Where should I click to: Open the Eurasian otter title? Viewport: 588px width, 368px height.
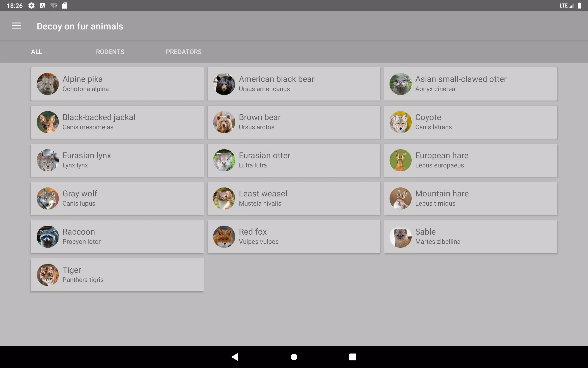pyautogui.click(x=265, y=155)
